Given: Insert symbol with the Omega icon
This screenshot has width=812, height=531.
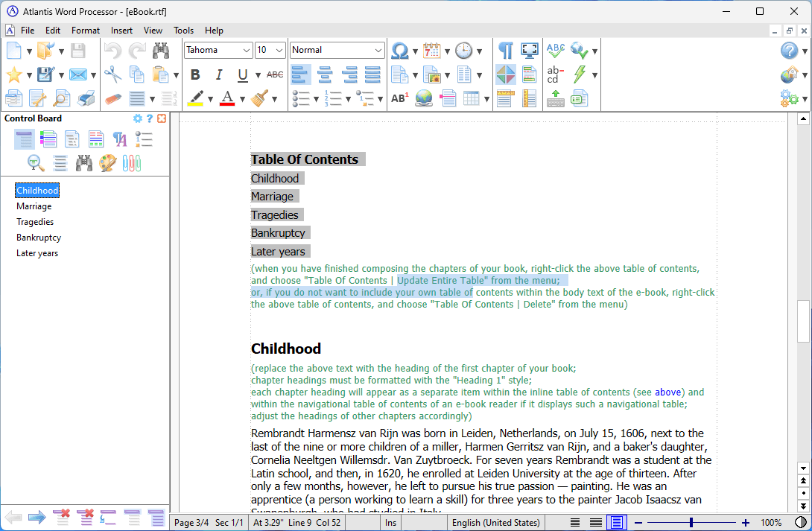Looking at the screenshot, I should (x=400, y=50).
